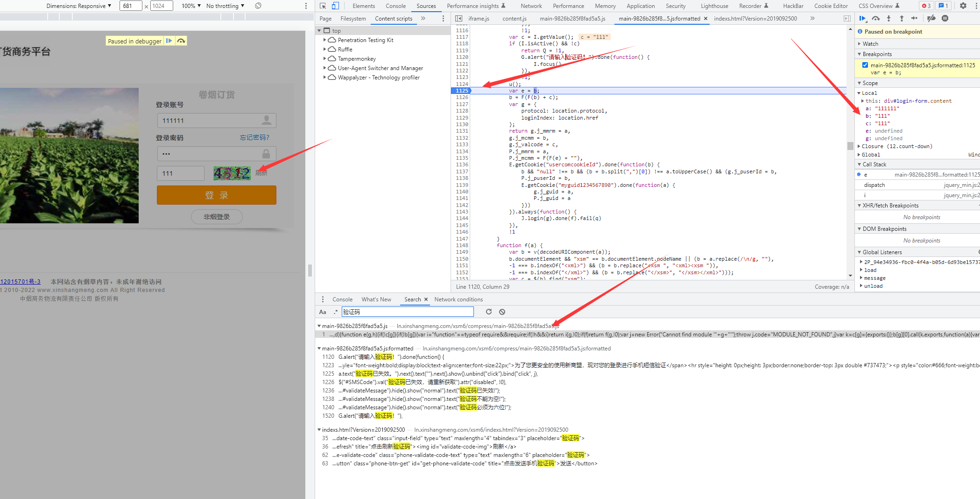Image resolution: width=980 pixels, height=499 pixels.
Task: Toggle regular expression option in search
Action: coord(335,312)
